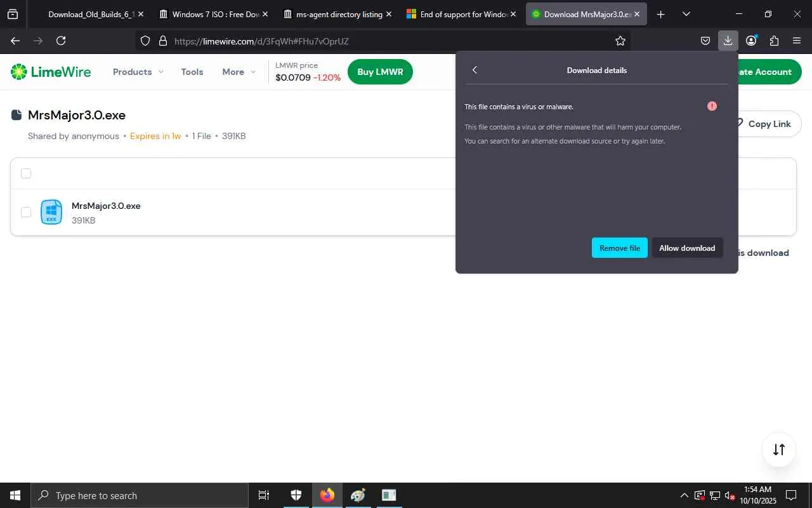Click the MrsMajor3.0.exe file type icon

tap(51, 212)
